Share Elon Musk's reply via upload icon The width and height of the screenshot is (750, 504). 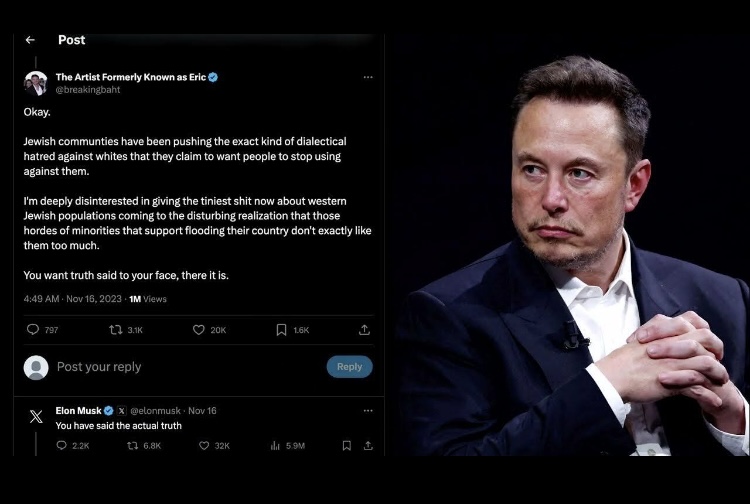coord(368,446)
